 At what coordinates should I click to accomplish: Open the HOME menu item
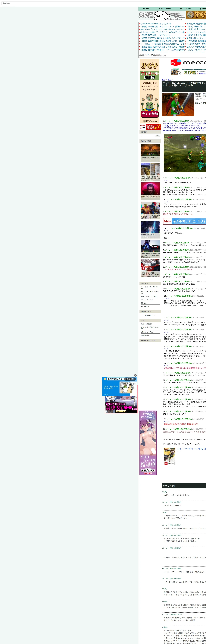pos(146,8)
